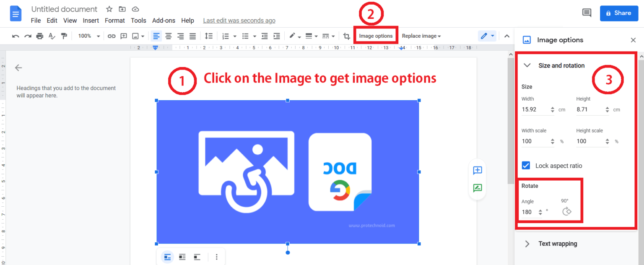Image resolution: width=644 pixels, height=265 pixels.
Task: Apply a numbered list
Action: point(226,36)
